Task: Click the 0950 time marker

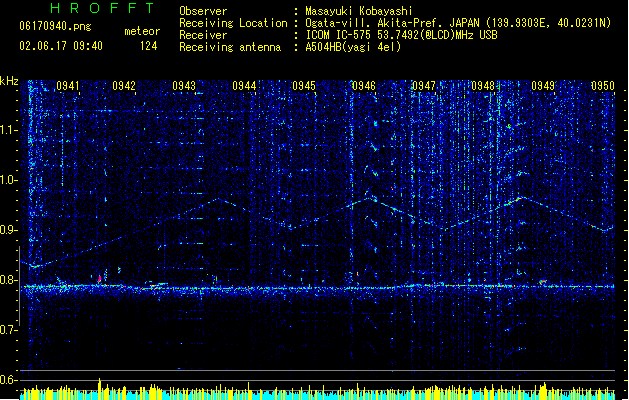Action: [x=603, y=86]
